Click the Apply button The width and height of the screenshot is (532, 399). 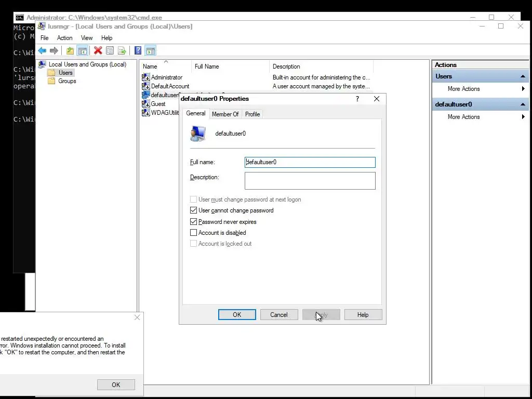coord(321,315)
